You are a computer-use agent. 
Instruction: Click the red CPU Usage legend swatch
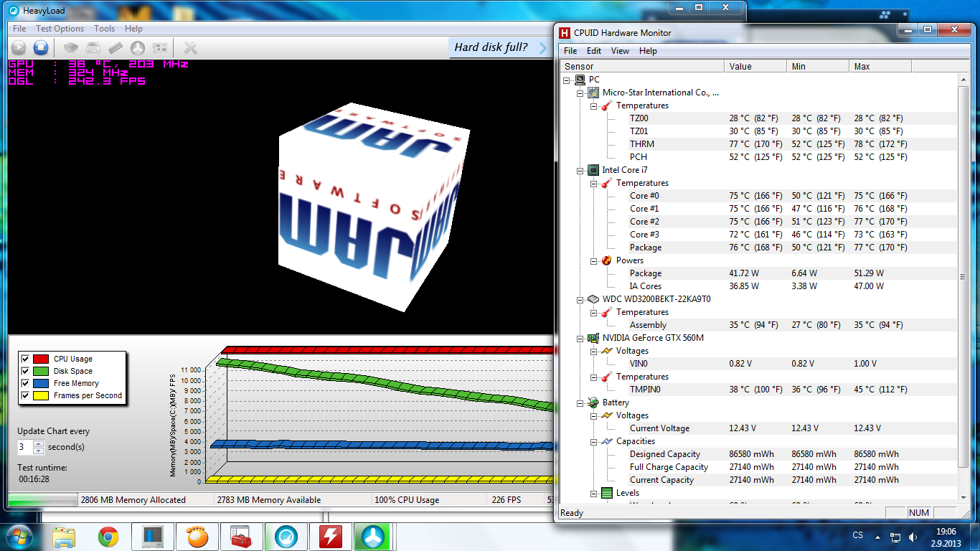click(x=41, y=359)
